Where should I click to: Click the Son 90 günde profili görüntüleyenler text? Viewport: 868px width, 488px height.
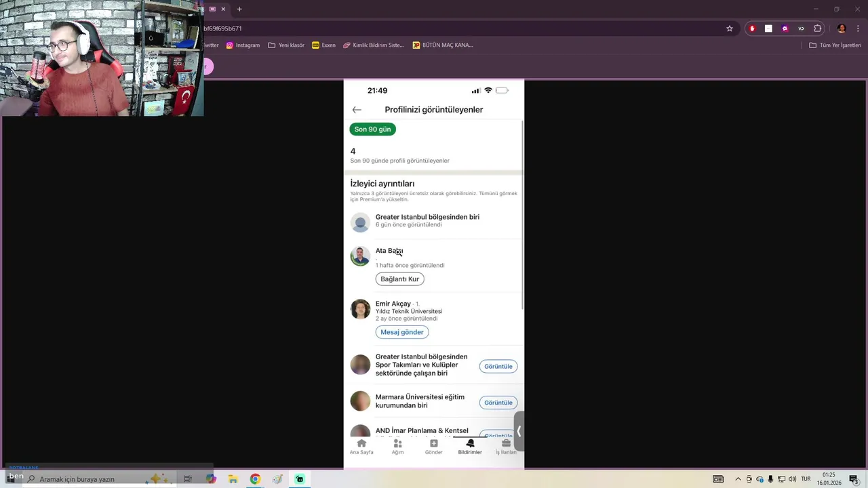coord(399,161)
